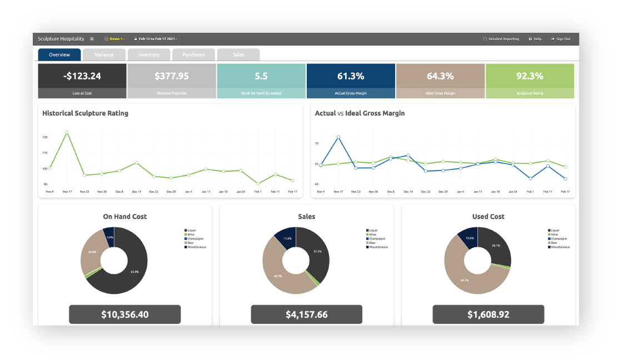Open the hamburger navigation menu

point(92,39)
